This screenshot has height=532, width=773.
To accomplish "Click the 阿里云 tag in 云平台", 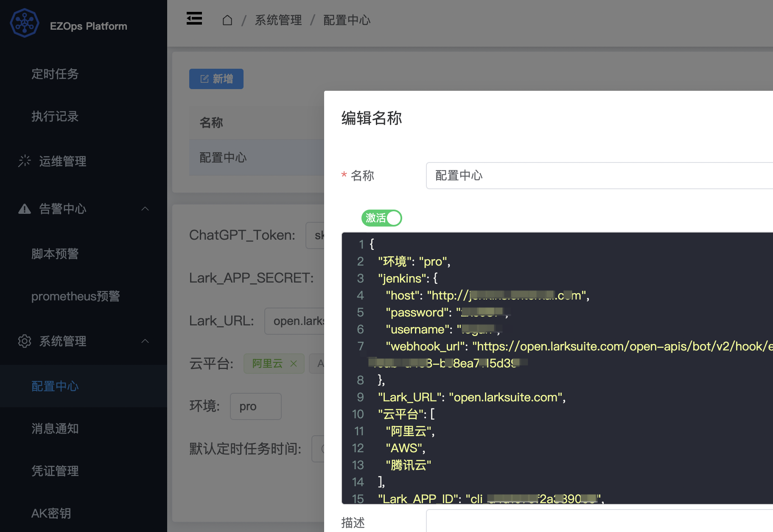I will (x=274, y=364).
